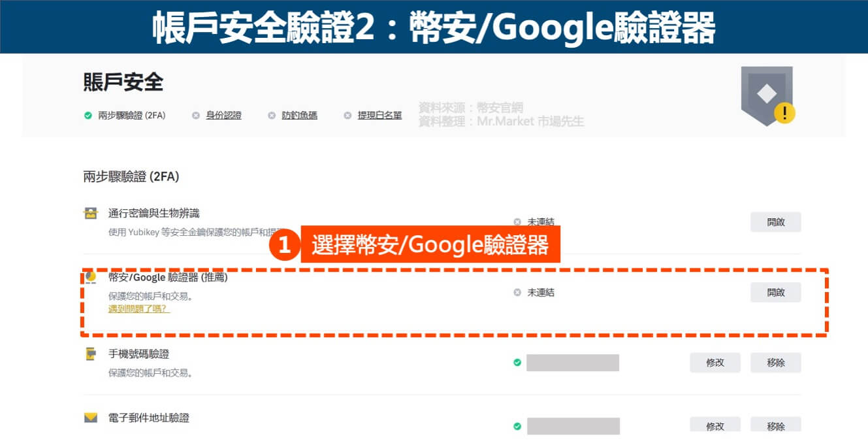Click the phone number verification icon
This screenshot has height=445, width=868.
tap(90, 354)
